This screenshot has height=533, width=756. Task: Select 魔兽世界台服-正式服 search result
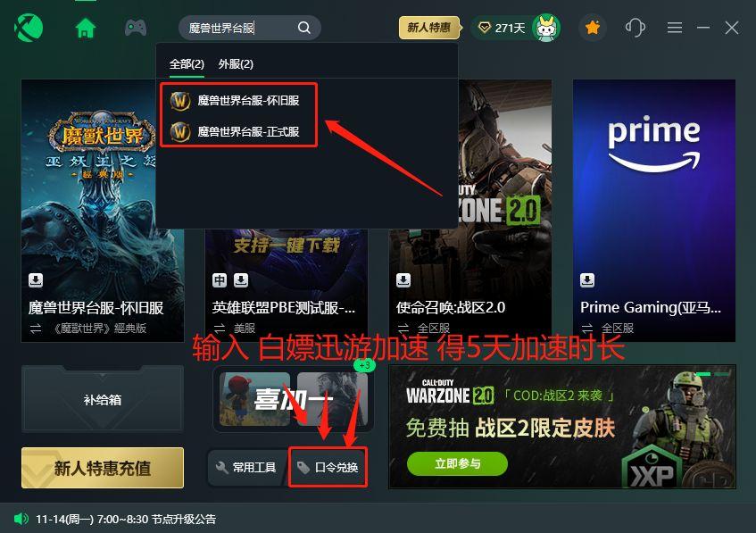238,131
